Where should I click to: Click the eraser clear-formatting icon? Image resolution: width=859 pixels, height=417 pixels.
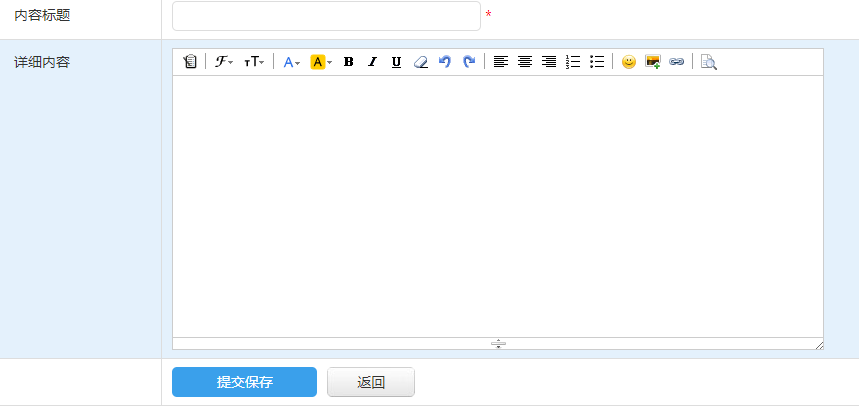(420, 62)
